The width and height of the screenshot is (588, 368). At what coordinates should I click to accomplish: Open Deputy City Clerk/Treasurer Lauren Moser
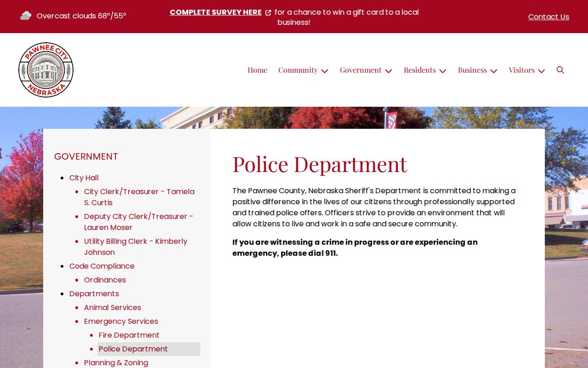coord(139,222)
